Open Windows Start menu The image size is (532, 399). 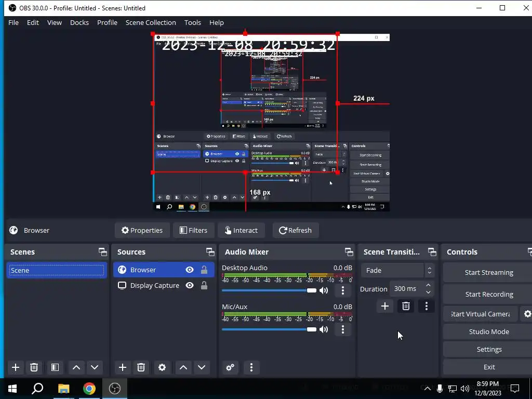coord(12,389)
